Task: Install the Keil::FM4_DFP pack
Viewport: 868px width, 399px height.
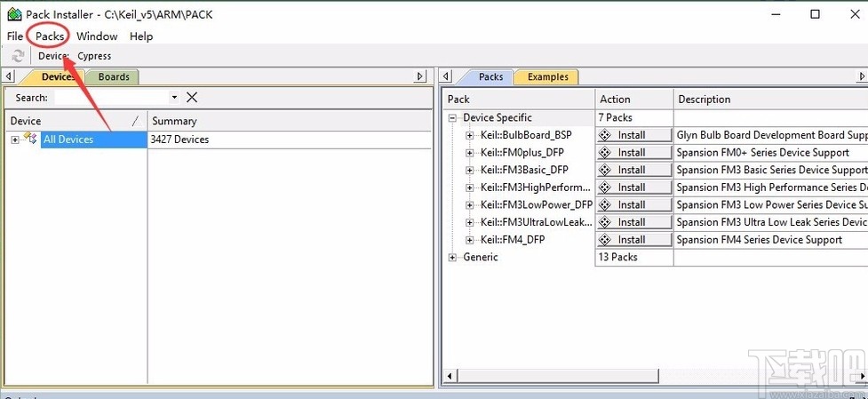Action: (633, 240)
